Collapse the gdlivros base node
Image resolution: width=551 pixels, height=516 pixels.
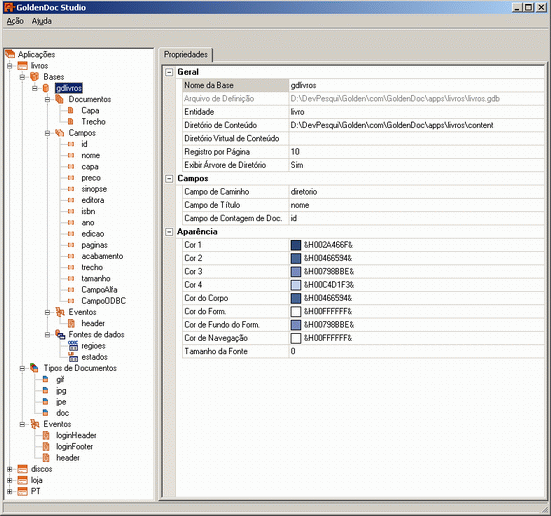pyautogui.click(x=35, y=88)
